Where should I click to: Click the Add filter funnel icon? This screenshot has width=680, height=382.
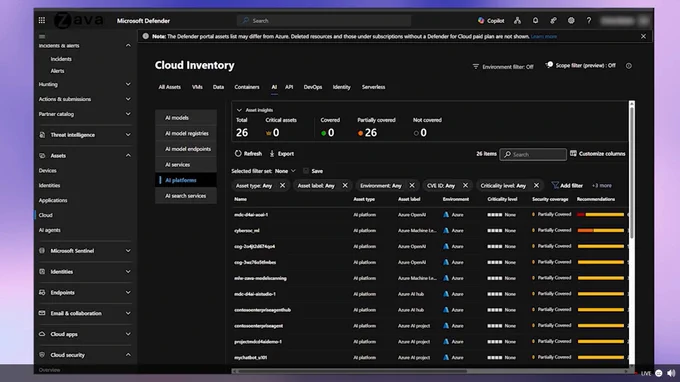[x=555, y=186]
